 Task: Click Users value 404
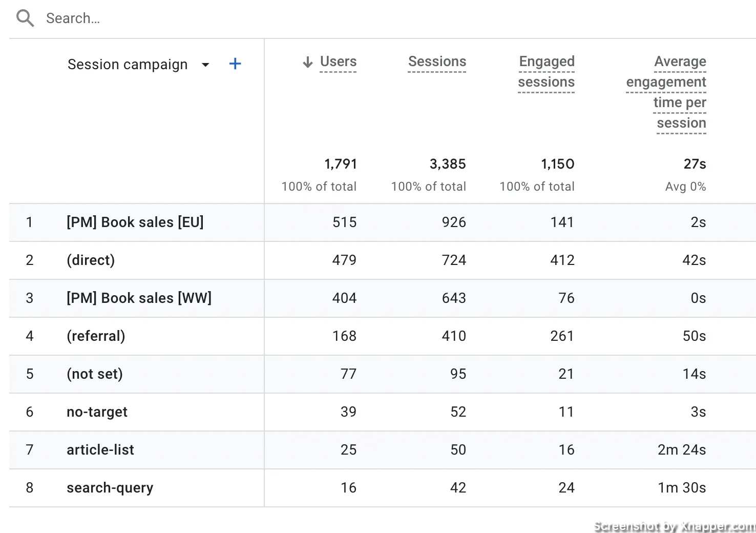coord(345,298)
